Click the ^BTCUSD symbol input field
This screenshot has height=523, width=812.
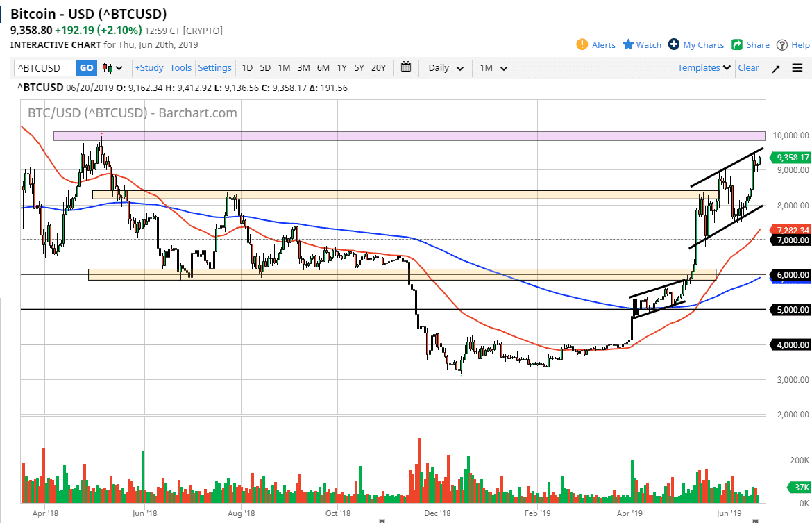coord(43,67)
